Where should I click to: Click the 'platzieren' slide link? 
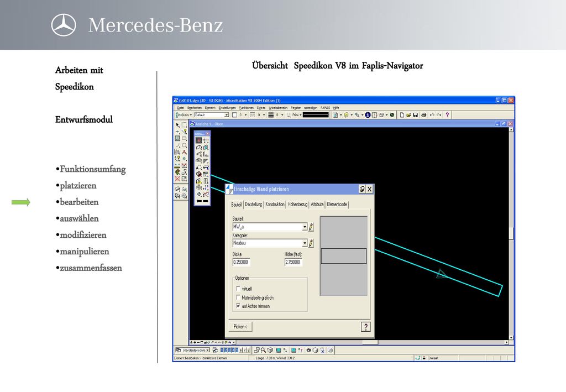78,186
